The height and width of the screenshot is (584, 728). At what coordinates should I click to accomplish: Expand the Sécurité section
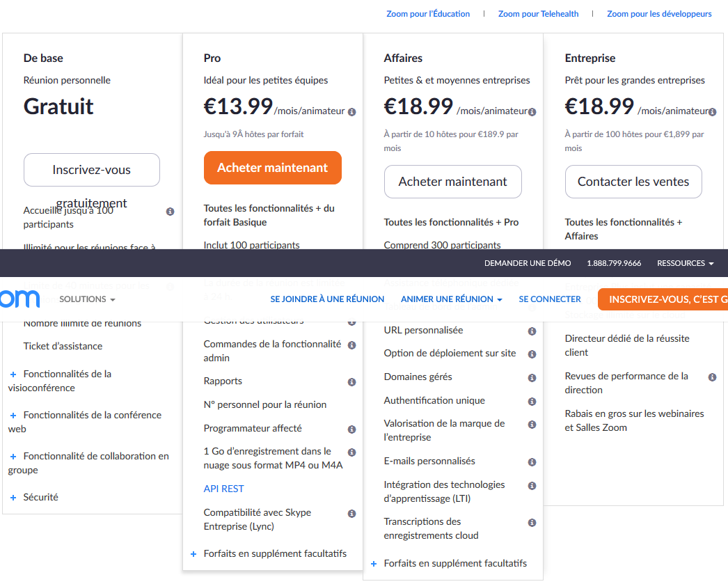point(13,498)
